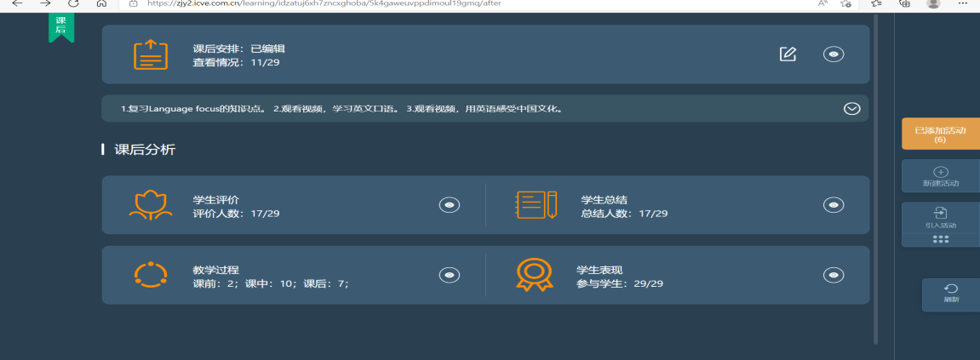This screenshot has width=980, height=360.
Task: Toggle the browser read aloud icon
Action: (823, 3)
